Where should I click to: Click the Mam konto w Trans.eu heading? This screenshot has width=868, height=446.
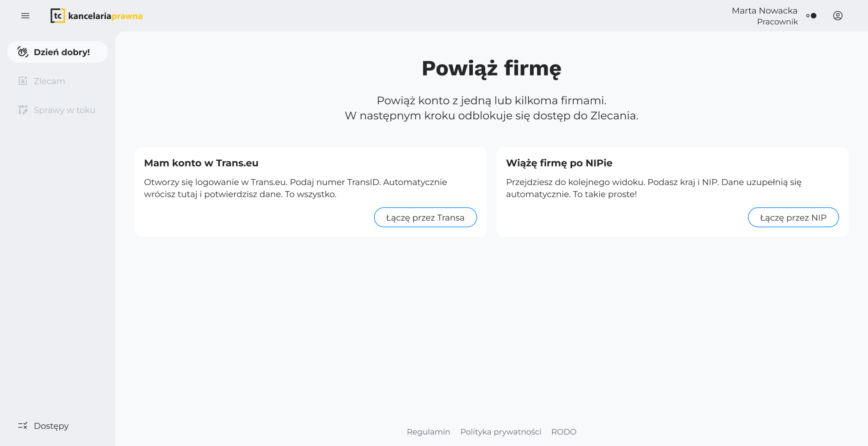click(201, 163)
